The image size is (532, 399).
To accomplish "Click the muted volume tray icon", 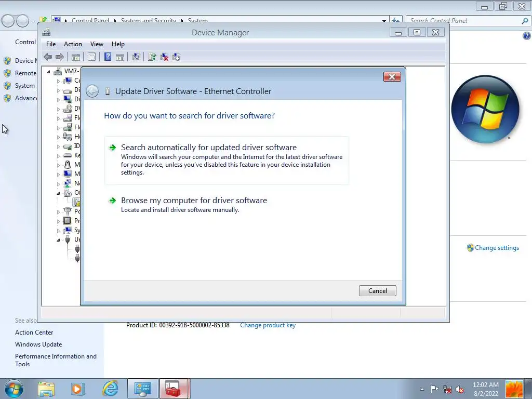I will (460, 389).
